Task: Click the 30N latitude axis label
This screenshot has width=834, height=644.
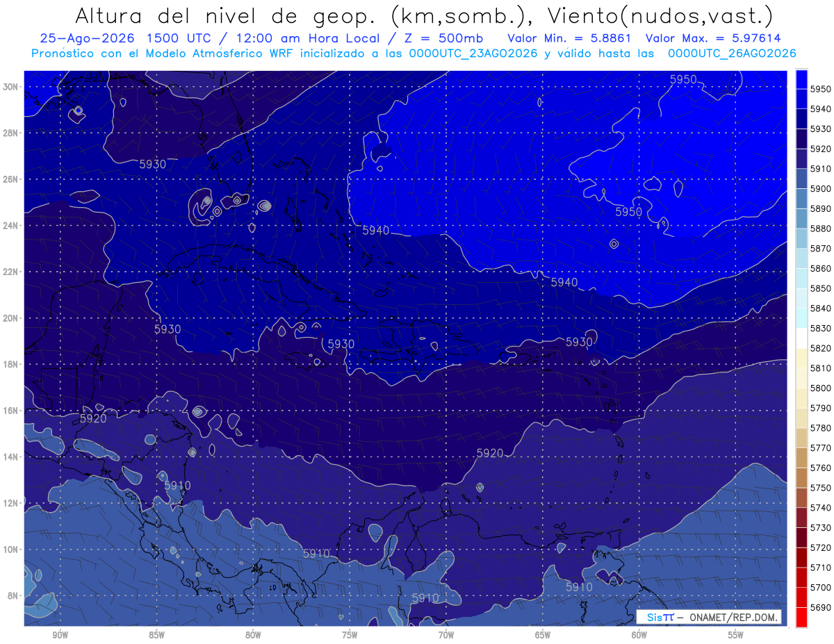Action: 10,87
